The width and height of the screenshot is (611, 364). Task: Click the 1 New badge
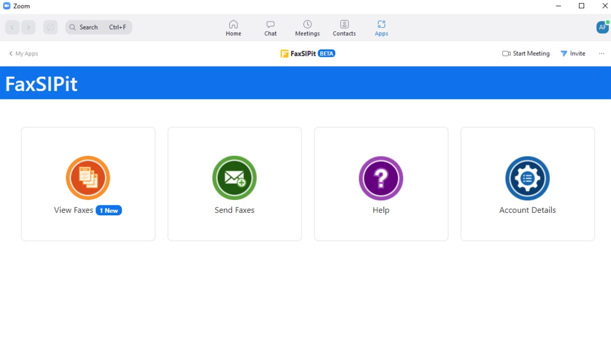point(109,210)
